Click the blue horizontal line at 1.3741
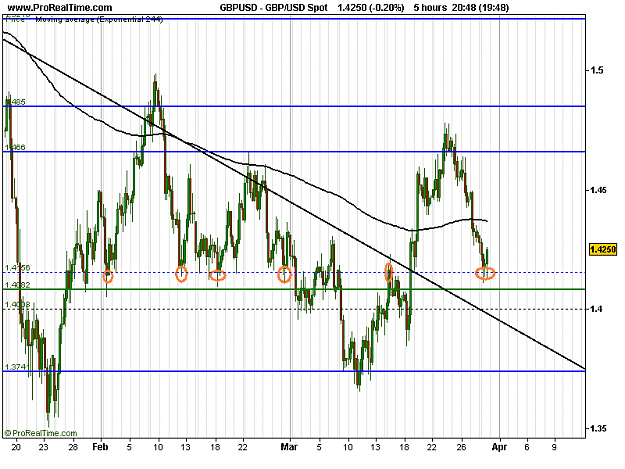Image resolution: width=625 pixels, height=469 pixels. (x=294, y=371)
